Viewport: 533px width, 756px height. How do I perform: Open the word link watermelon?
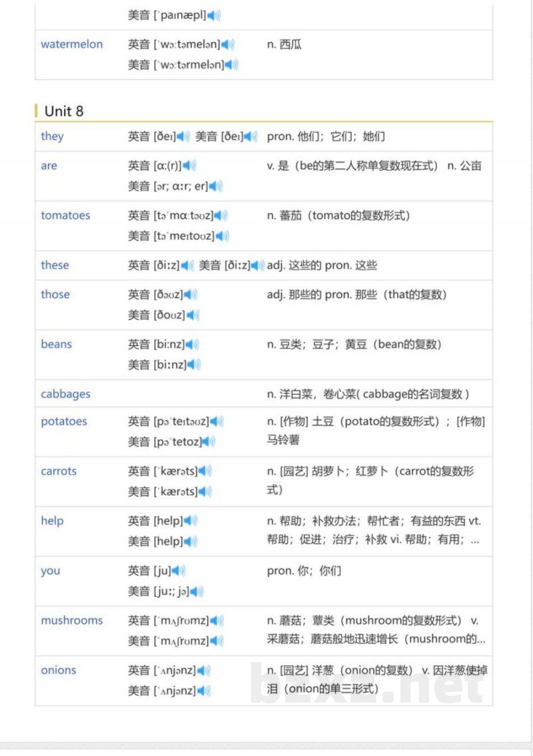coord(72,45)
